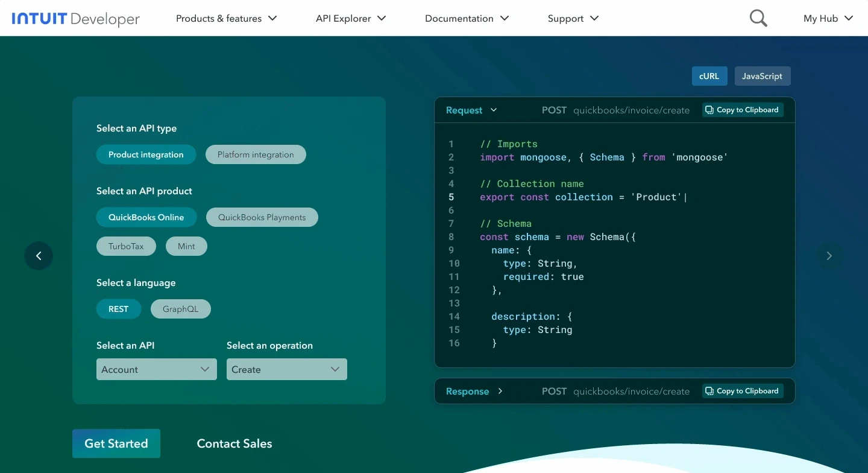The image size is (868, 473).
Task: Expand the Response section
Action: point(474,391)
